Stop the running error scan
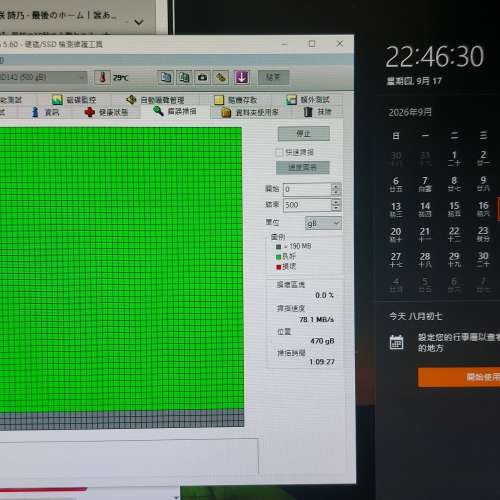The width and height of the screenshot is (500, 500). pos(304,134)
